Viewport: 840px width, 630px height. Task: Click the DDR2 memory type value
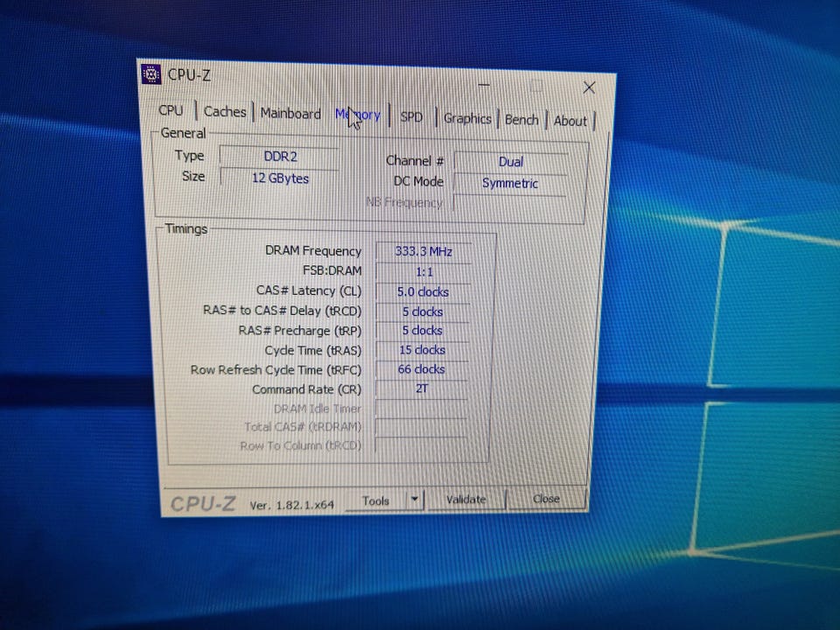[x=280, y=157]
